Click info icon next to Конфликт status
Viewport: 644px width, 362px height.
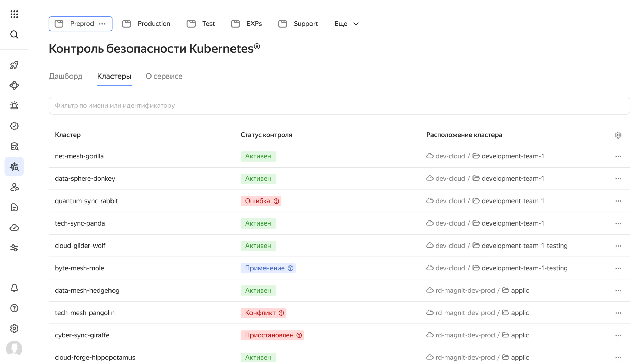281,313
